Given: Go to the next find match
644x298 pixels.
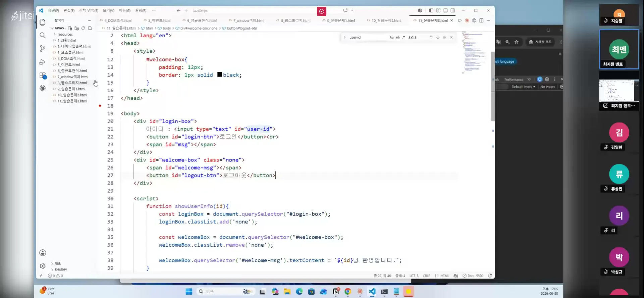Looking at the screenshot, I should [438, 37].
